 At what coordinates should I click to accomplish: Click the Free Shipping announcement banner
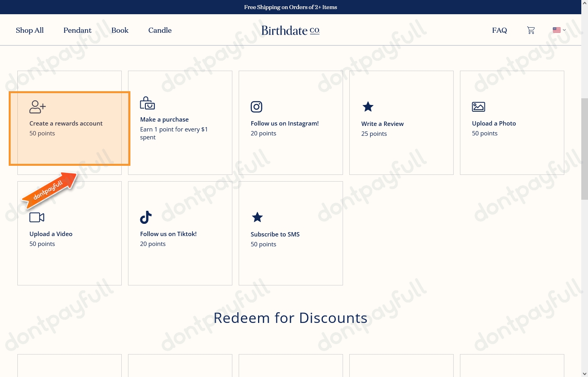click(x=290, y=7)
